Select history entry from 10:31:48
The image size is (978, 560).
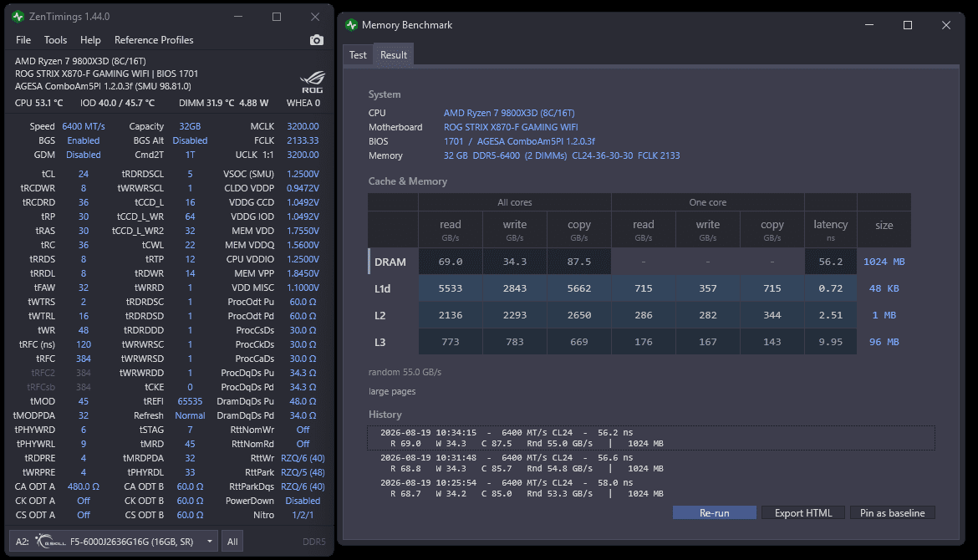(651, 463)
